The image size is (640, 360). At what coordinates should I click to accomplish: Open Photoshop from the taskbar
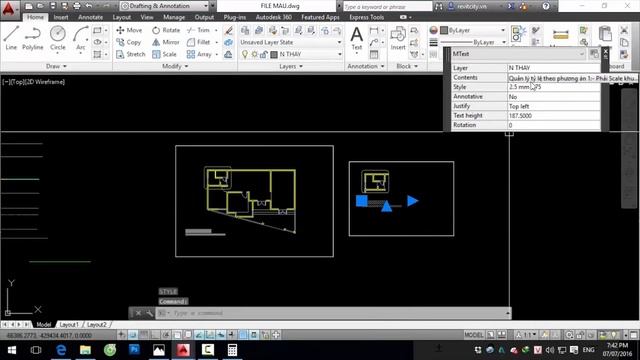click(x=134, y=350)
